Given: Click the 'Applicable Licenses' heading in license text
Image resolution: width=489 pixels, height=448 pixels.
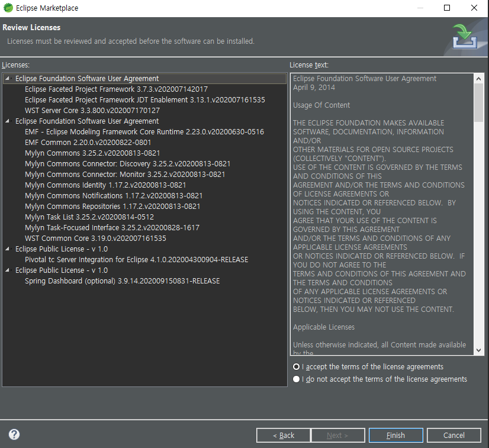Looking at the screenshot, I should click(324, 327).
